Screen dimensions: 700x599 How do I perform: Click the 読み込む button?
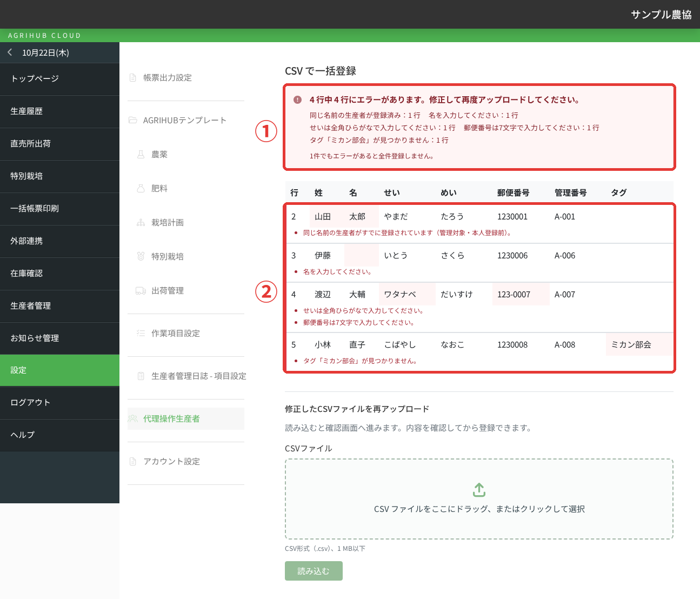click(x=314, y=571)
